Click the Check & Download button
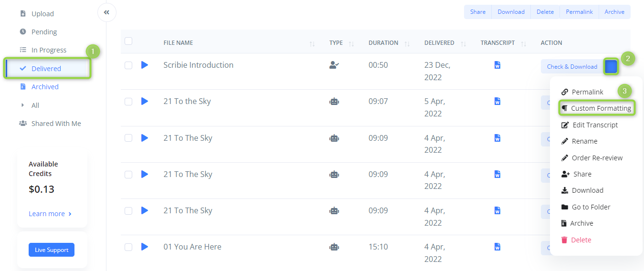644x271 pixels. 572,67
